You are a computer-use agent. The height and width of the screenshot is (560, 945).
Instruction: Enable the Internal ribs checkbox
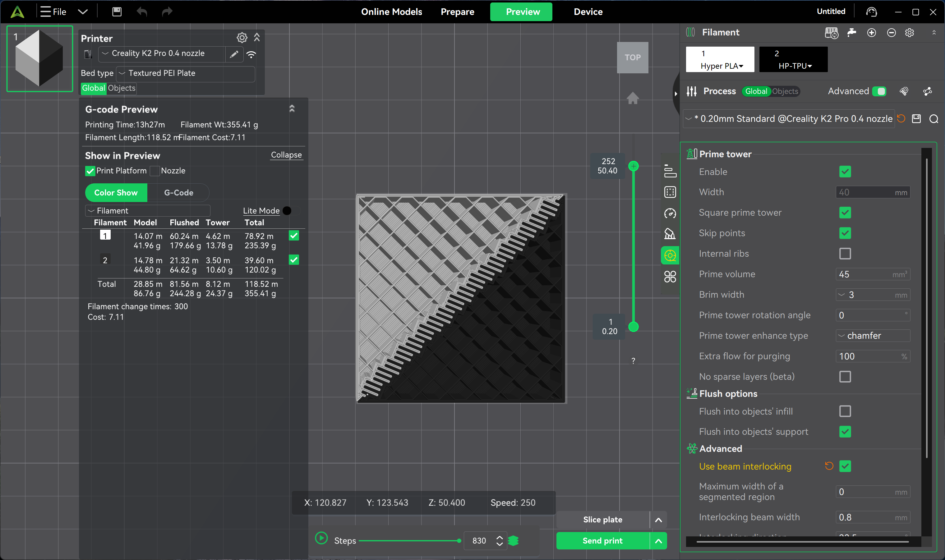pos(845,254)
